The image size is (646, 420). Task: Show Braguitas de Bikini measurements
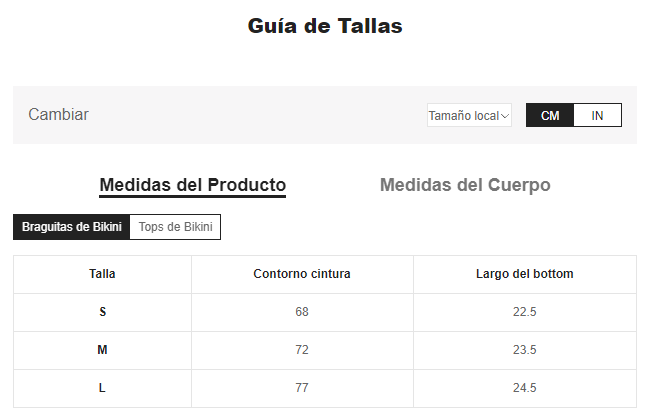72,227
